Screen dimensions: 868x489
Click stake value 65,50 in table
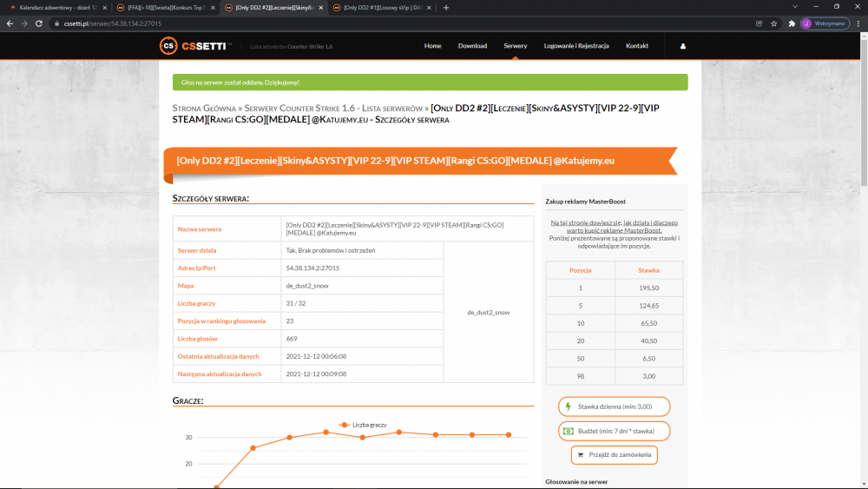tap(648, 323)
